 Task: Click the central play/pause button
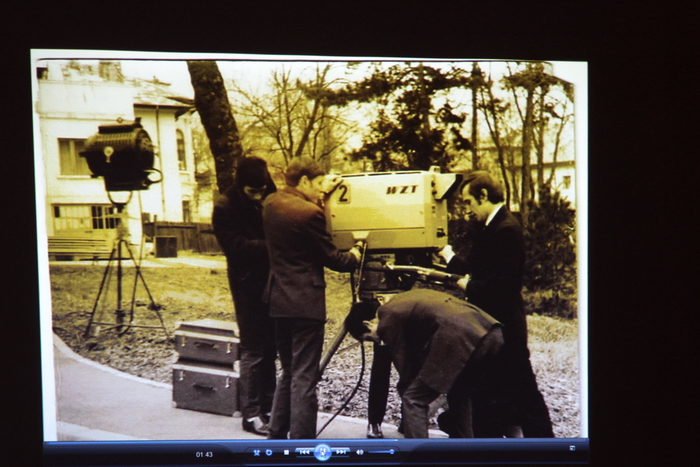322,452
